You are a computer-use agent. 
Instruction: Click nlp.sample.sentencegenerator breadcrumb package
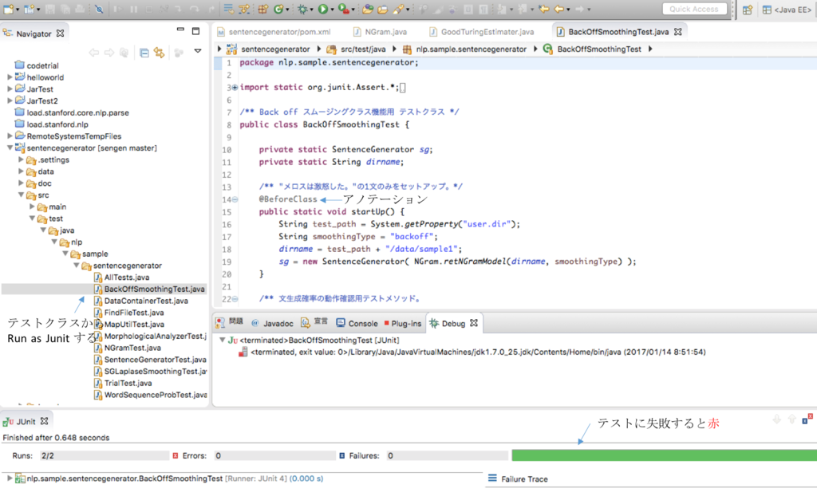(471, 49)
